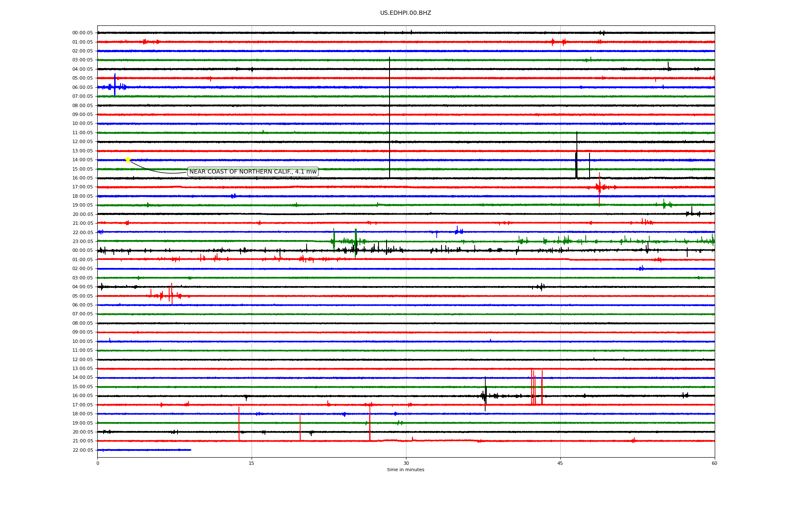
Task: Click the 45 tick label on x-axis
Action: [x=560, y=463]
